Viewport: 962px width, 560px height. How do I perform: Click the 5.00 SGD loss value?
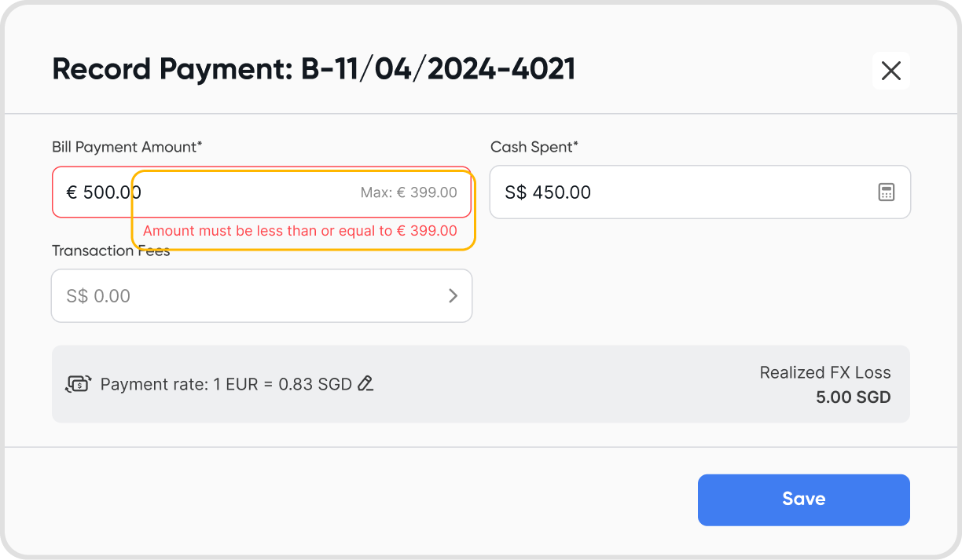[x=853, y=397]
